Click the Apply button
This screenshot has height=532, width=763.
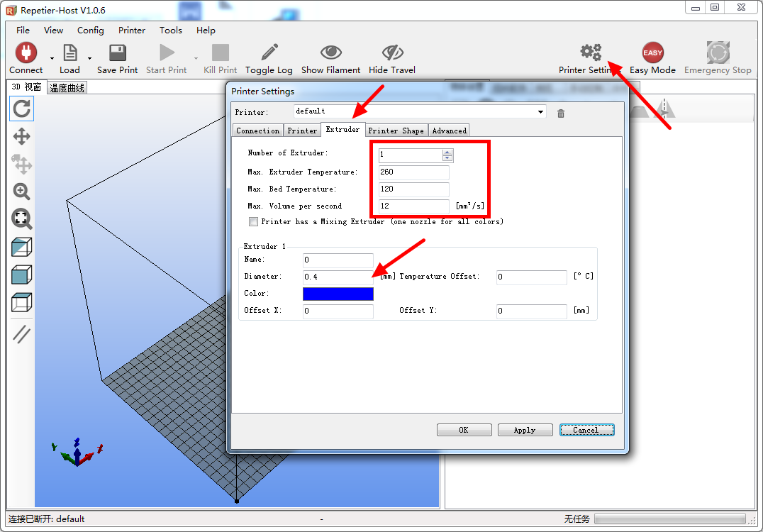(x=525, y=430)
